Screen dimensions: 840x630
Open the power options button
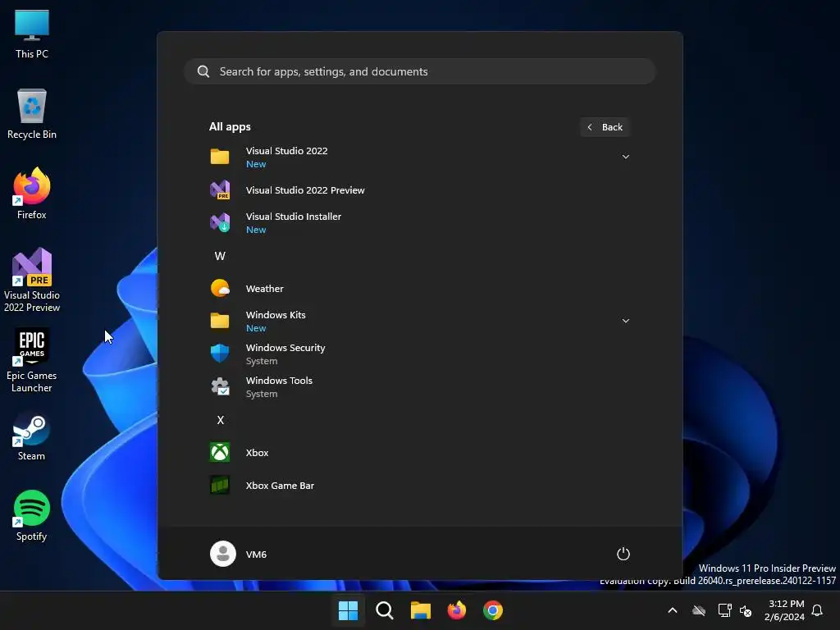(x=623, y=554)
